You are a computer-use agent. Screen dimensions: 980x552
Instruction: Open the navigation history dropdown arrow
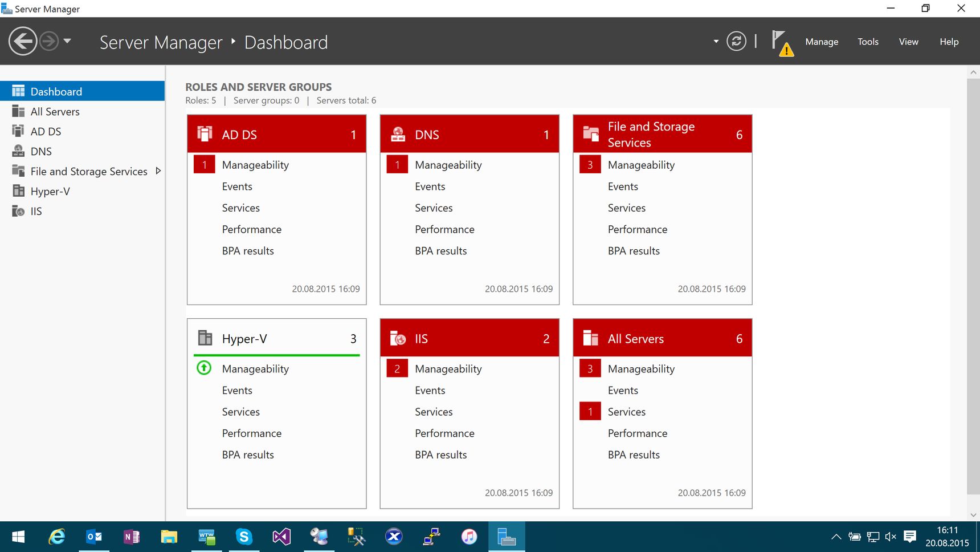pyautogui.click(x=67, y=41)
